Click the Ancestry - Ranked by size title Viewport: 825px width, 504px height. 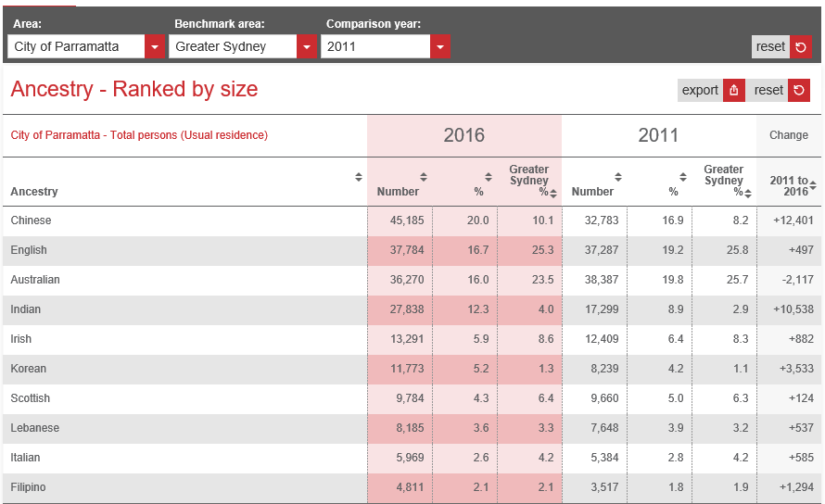click(134, 90)
